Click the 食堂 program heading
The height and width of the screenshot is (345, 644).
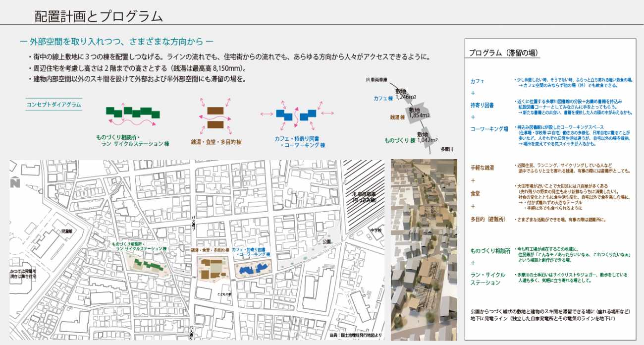coord(476,193)
